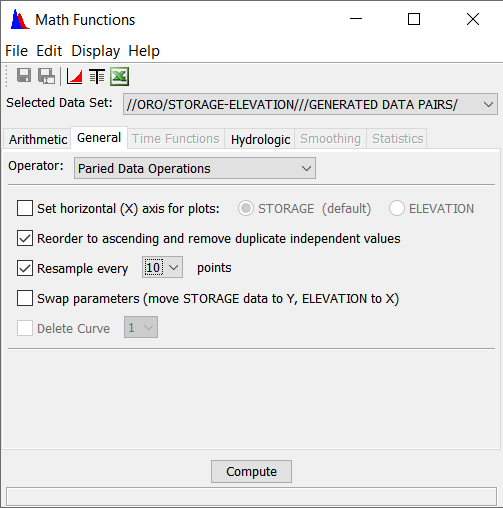This screenshot has width=503, height=508.
Task: Enable Set horizontal (X) axis for plots
Action: pos(25,208)
